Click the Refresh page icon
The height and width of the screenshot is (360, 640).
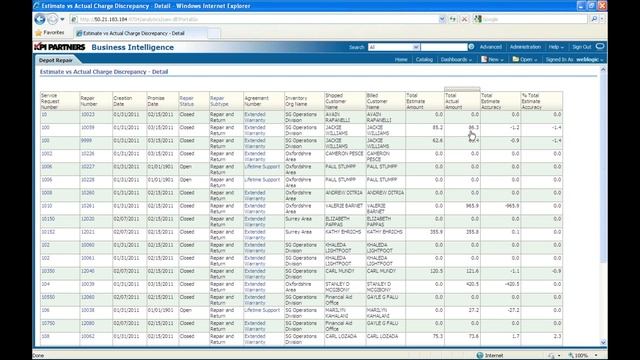(x=453, y=19)
